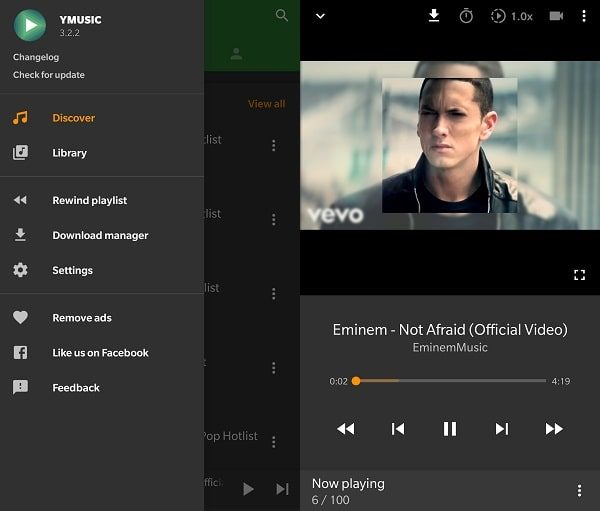Image resolution: width=600 pixels, height=511 pixels.
Task: Click the Settings gear icon
Action: (20, 270)
